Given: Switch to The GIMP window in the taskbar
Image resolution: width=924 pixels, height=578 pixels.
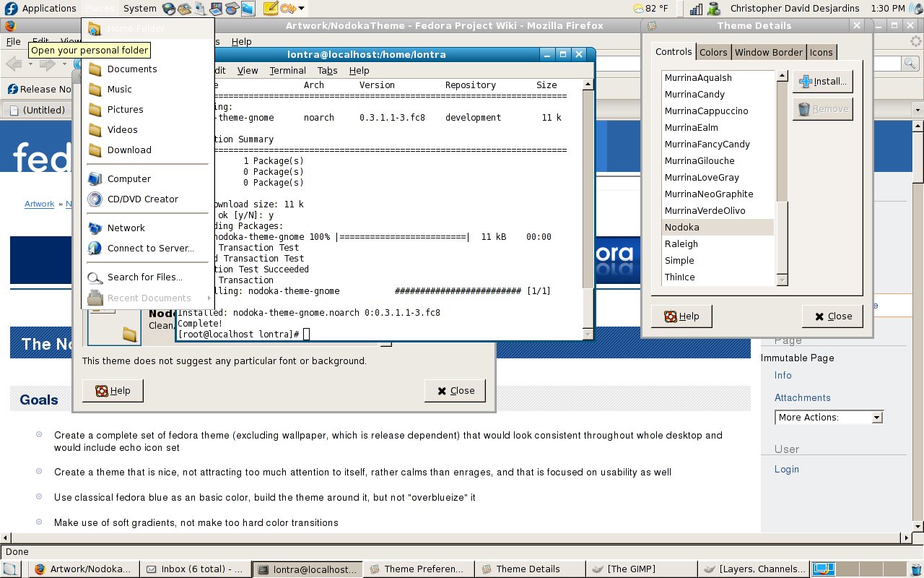Looking at the screenshot, I should (640, 569).
